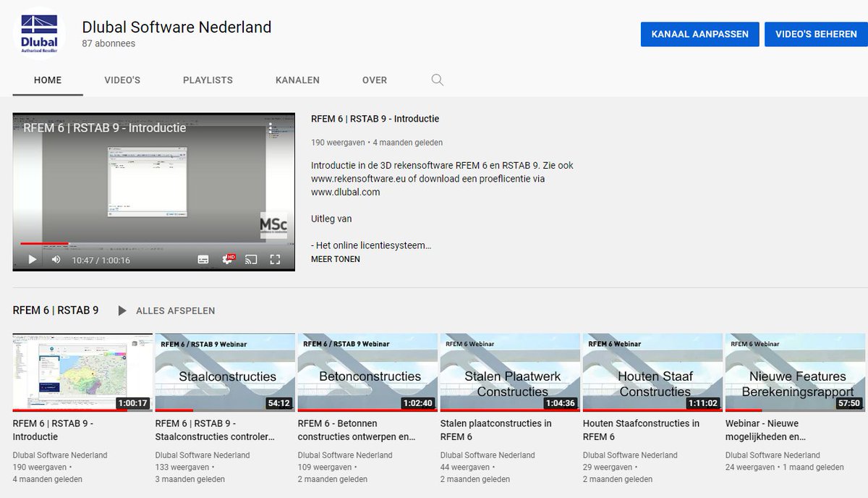Click the channel title Dlubal Software Nederland heading
The height and width of the screenshot is (498, 868).
coord(176,28)
